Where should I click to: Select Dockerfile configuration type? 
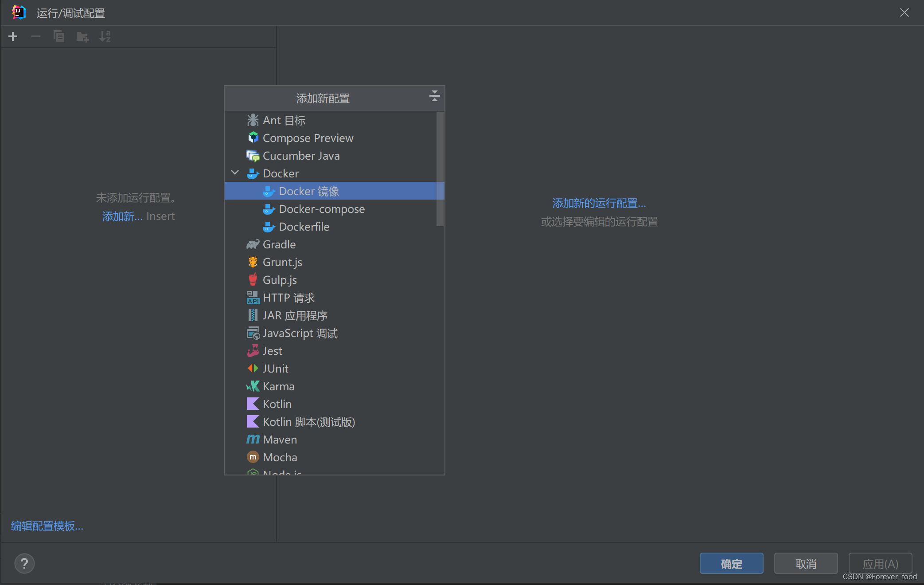pos(330,227)
